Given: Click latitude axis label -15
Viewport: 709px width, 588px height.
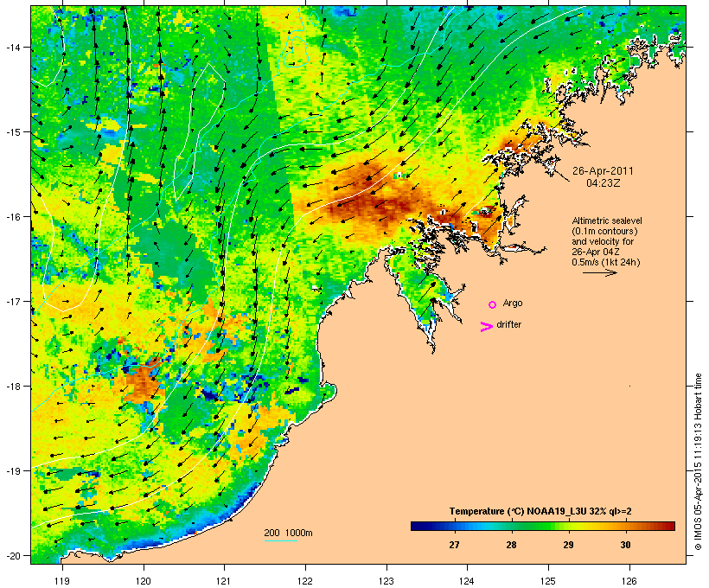Looking at the screenshot, I should (x=12, y=132).
